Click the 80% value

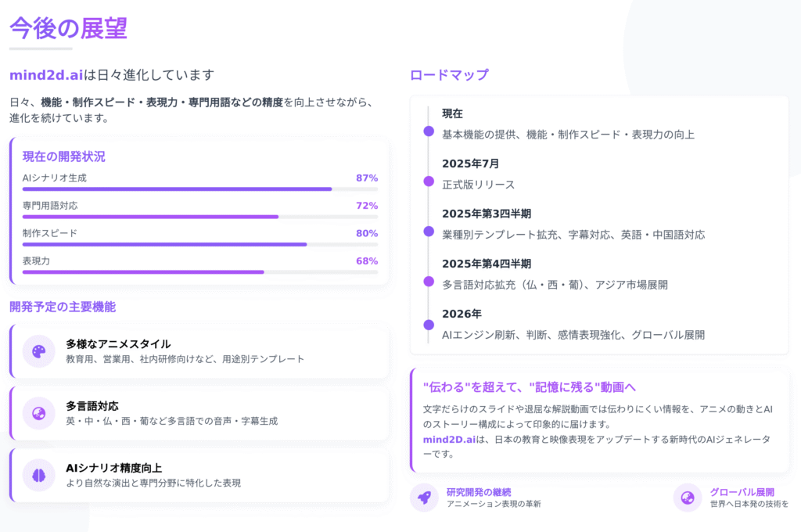point(367,233)
